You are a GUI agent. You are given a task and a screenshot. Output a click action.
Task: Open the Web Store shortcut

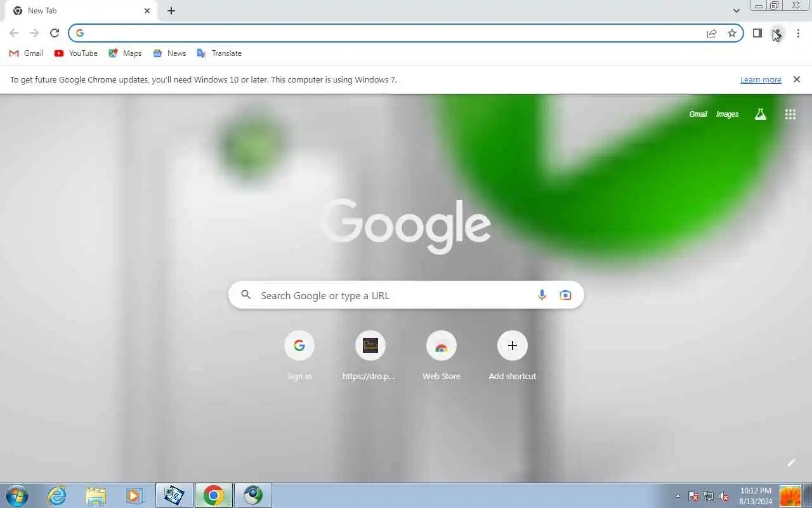point(442,356)
